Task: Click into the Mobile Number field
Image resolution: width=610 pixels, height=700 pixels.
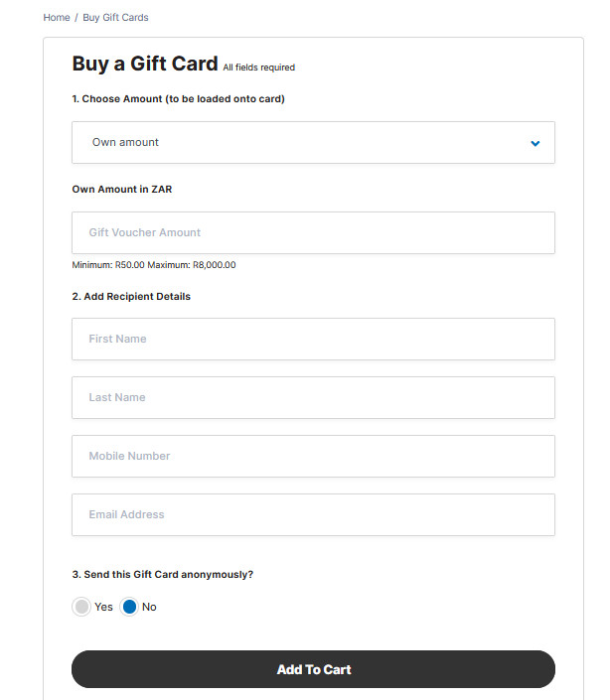Action: [x=313, y=456]
